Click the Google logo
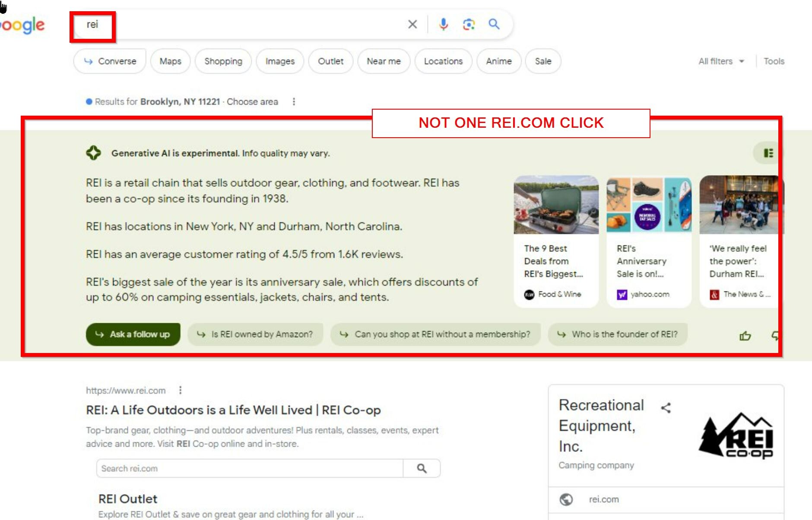Screen dimensions: 812x520 click(x=22, y=25)
